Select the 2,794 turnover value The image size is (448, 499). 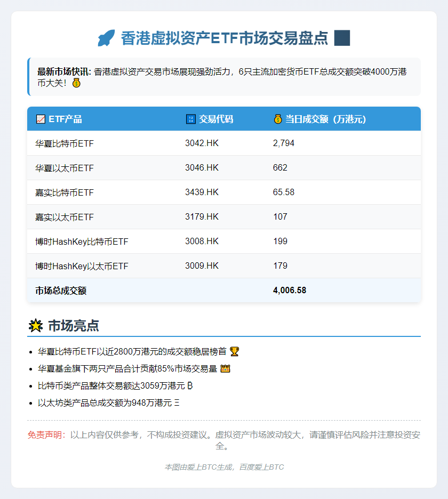(284, 143)
